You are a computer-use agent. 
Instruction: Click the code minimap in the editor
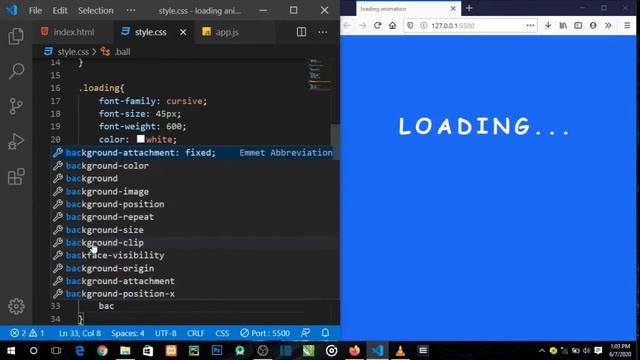point(320,74)
